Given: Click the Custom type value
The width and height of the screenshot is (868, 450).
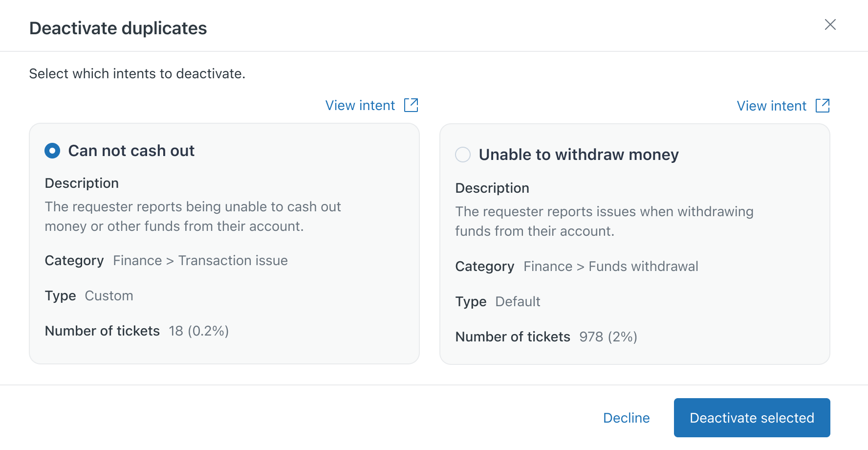Looking at the screenshot, I should (109, 296).
